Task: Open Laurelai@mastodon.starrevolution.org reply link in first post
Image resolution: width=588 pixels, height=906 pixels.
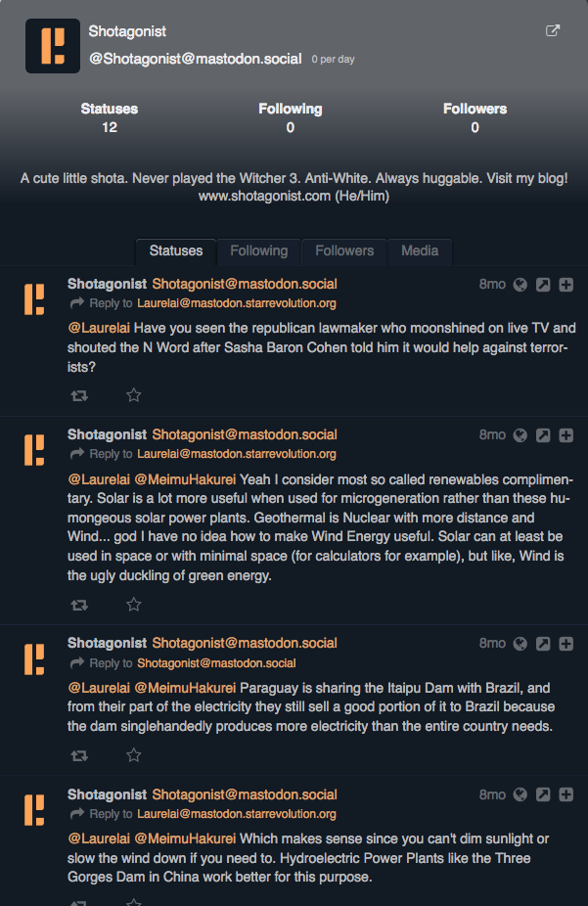Action: (236, 303)
